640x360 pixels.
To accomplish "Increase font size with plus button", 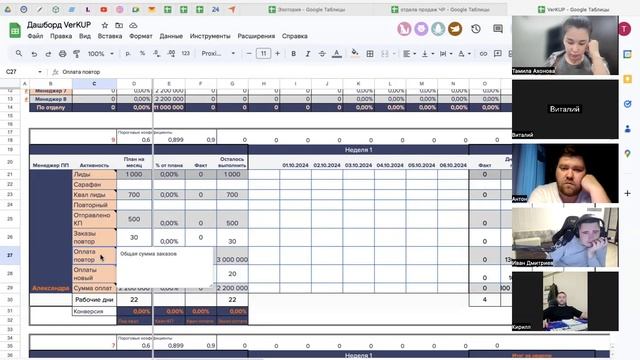I will point(278,53).
